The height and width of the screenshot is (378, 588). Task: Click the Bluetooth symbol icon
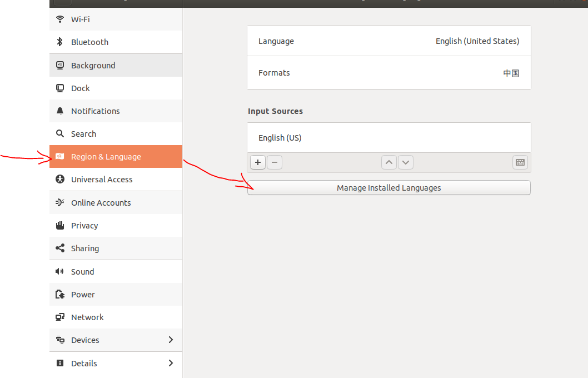[60, 42]
